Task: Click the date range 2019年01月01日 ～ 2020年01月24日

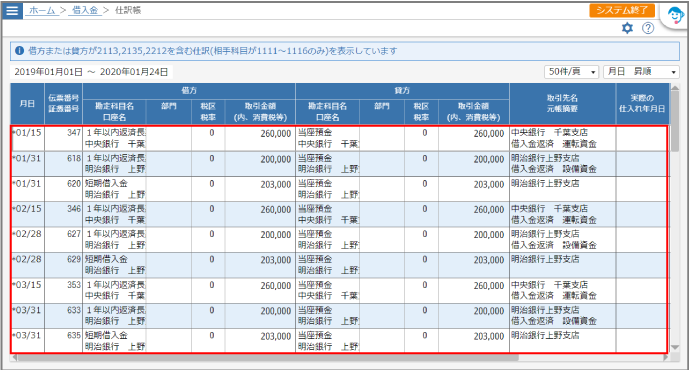Action: [x=91, y=72]
